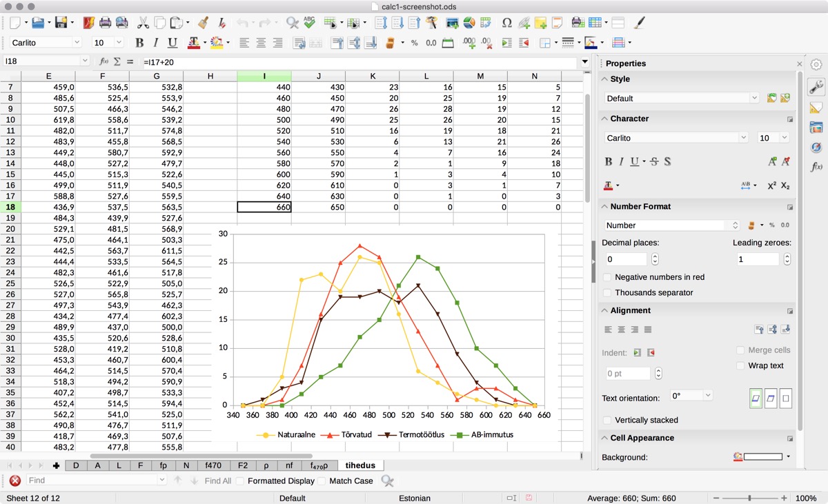The image size is (828, 504).
Task: Click the Insert Chart toolbar icon
Action: 469,23
